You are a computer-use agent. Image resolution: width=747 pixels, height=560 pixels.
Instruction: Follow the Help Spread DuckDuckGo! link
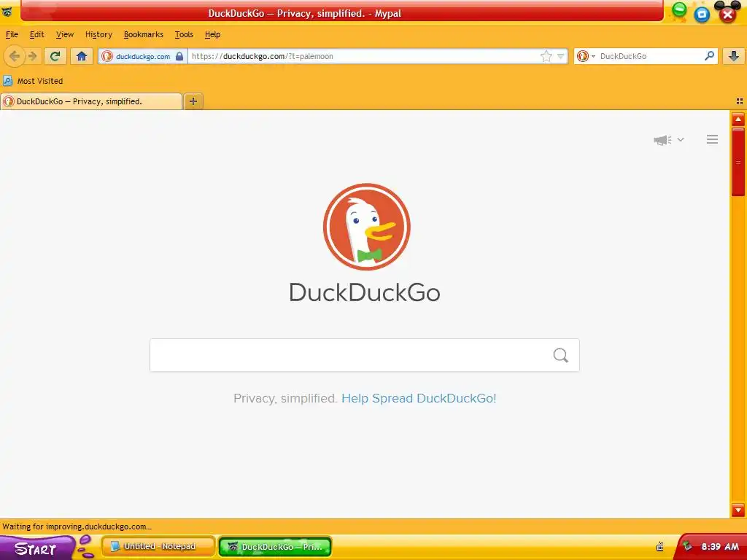pyautogui.click(x=419, y=398)
